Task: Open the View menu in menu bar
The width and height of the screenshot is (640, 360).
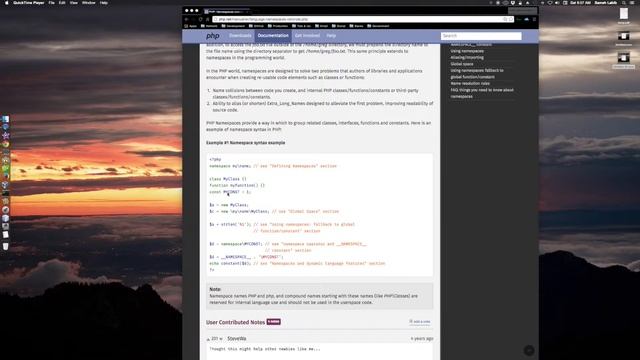Action: 73,3
